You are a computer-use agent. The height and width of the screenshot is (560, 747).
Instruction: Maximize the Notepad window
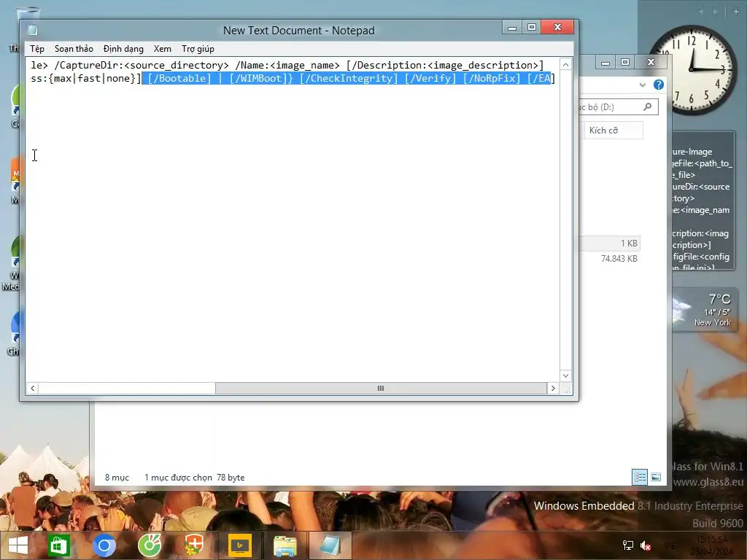pos(532,28)
